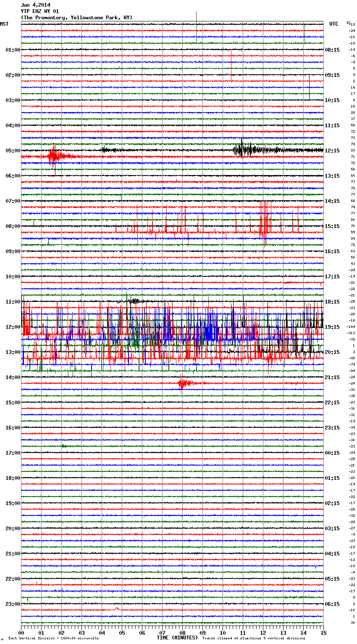Select the 13:00 MST time label

[x=13, y=352]
